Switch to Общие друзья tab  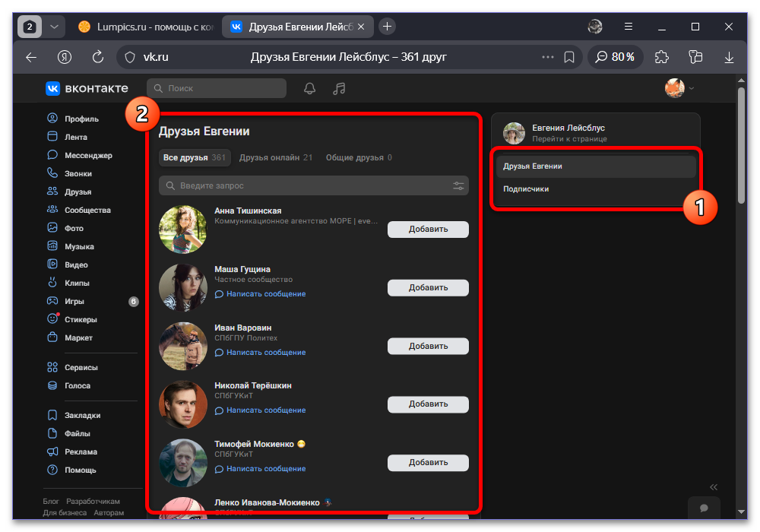359,157
